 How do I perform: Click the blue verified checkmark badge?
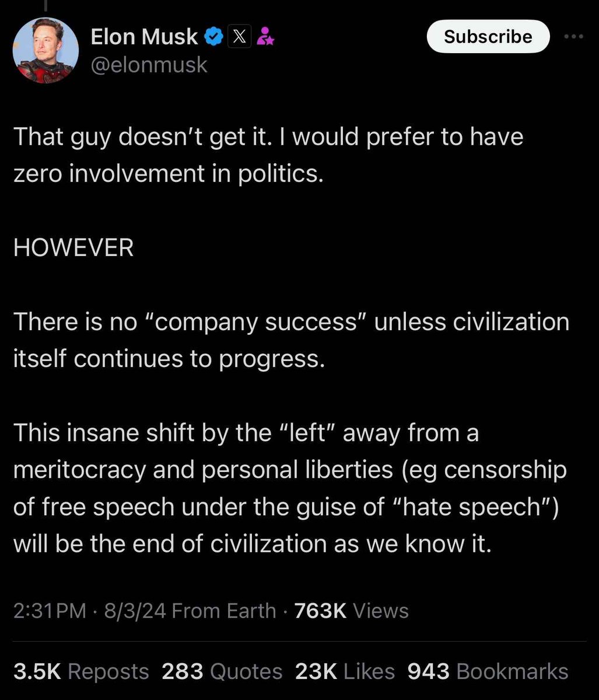(x=213, y=37)
